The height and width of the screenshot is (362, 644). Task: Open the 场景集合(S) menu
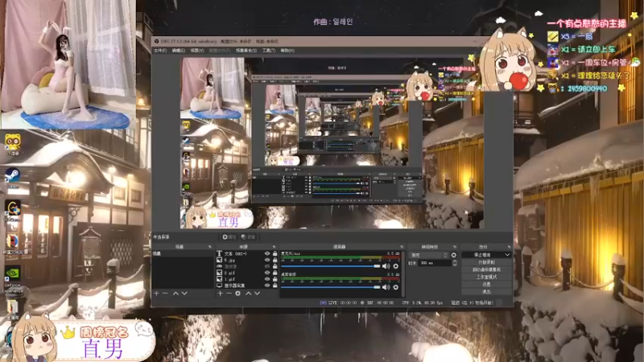246,51
